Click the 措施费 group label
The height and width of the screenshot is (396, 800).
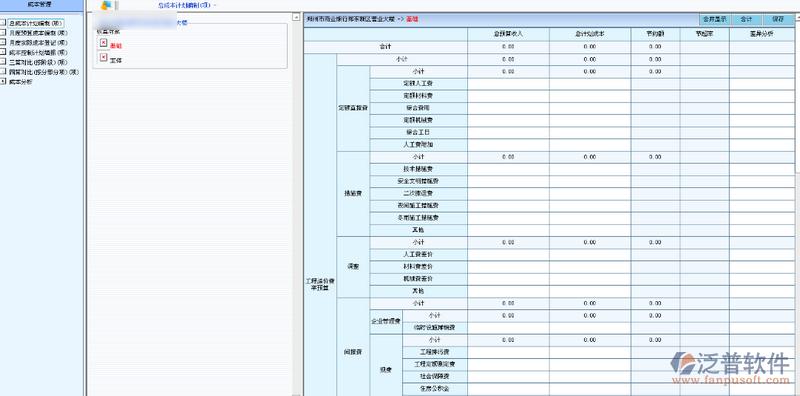[353, 193]
